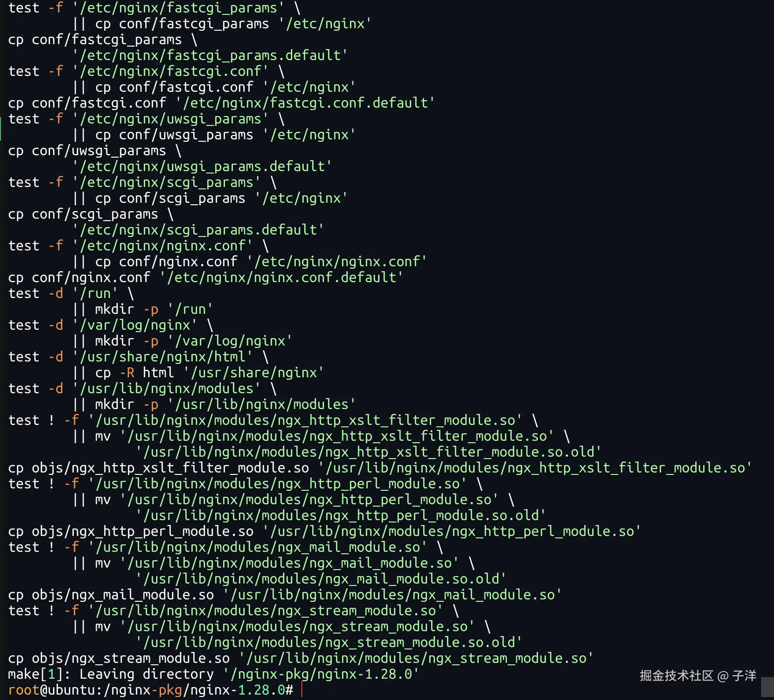The width and height of the screenshot is (774, 700).
Task: Click the '/etc/nginx/nginx.conf.default' path
Action: point(281,277)
